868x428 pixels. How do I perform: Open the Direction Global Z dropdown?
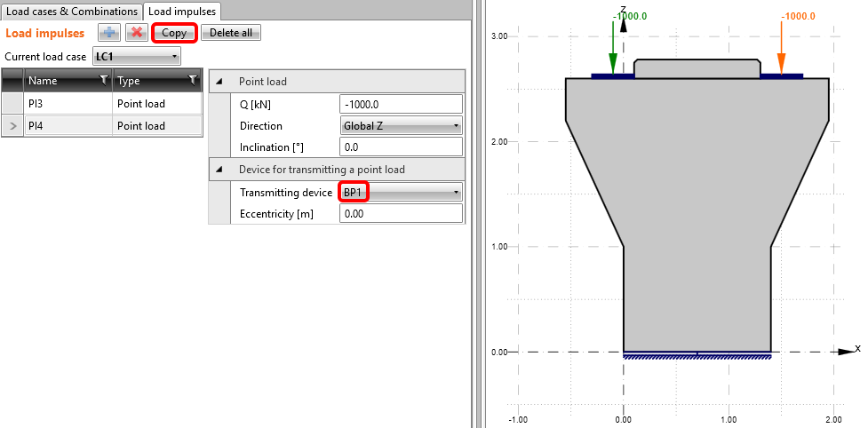click(x=401, y=126)
